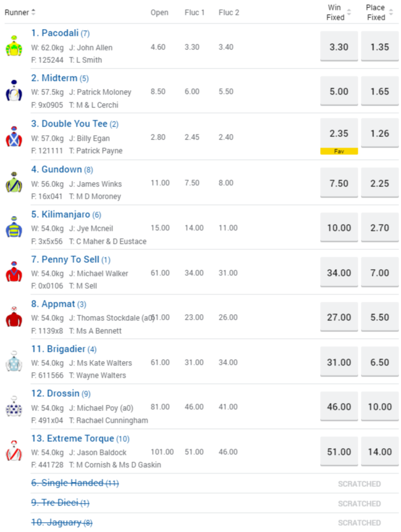Viewport: 401px width, 532px height.
Task: Click the scratched Single Handed runner name
Action: pos(67,483)
